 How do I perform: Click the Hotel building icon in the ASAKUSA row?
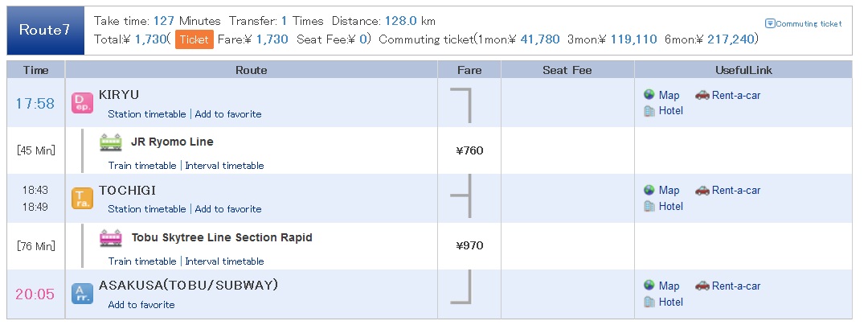coord(649,302)
